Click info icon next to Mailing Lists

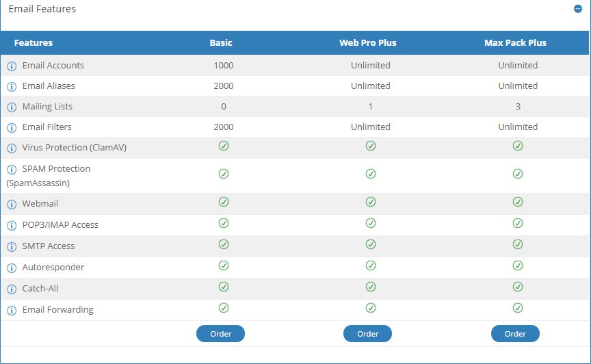(12, 107)
